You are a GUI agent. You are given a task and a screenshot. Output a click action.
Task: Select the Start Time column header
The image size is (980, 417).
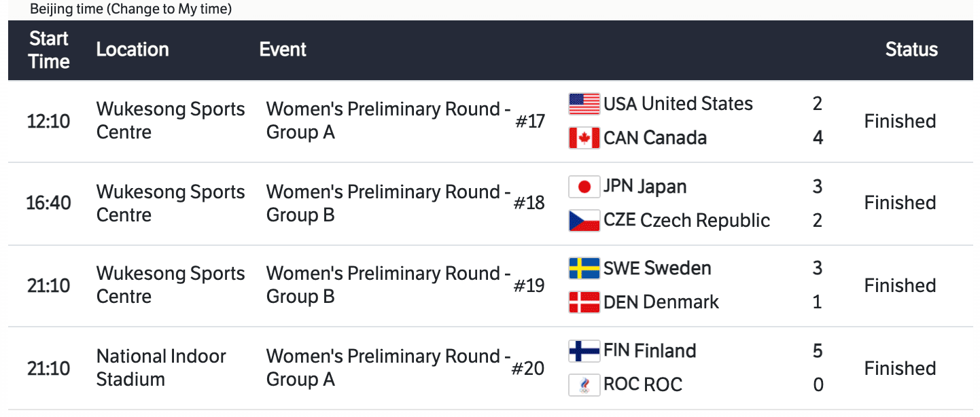pos(49,50)
